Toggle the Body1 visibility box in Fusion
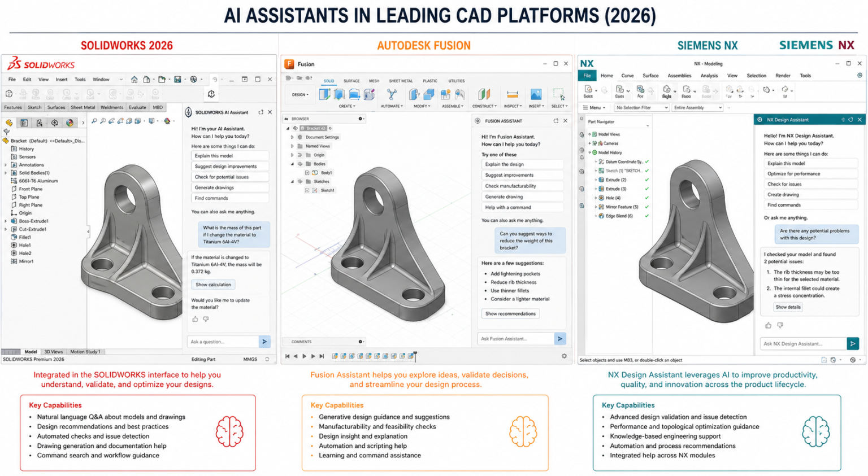This screenshot has width=868, height=476. (307, 173)
